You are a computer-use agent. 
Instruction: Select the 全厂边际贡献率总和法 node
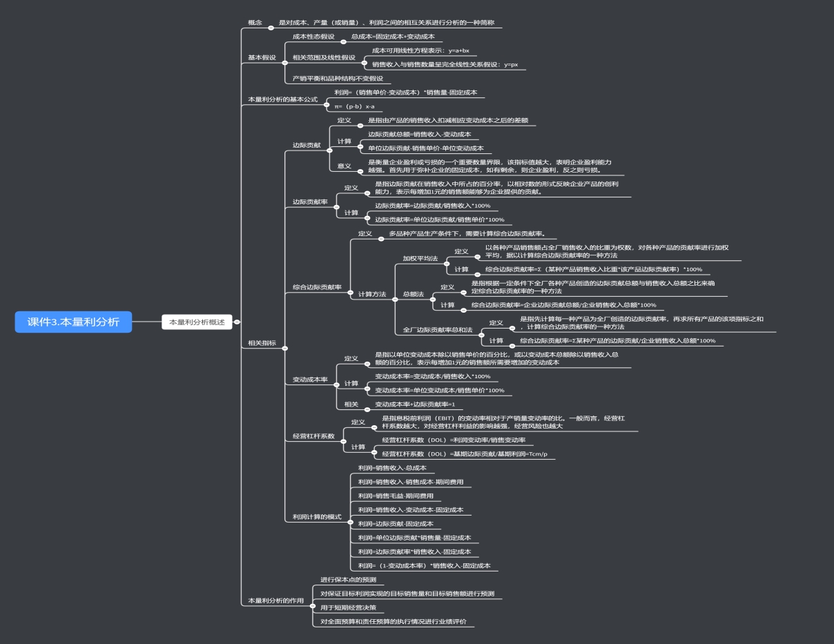coord(438,330)
